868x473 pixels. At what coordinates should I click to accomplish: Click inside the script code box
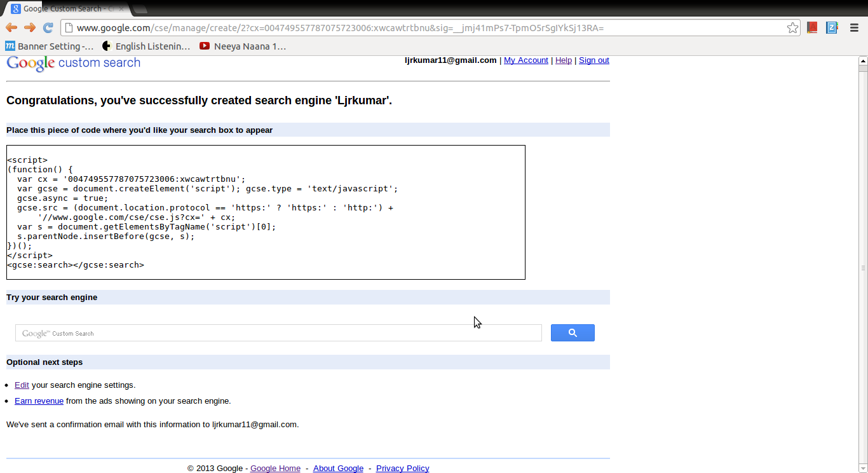click(x=266, y=212)
